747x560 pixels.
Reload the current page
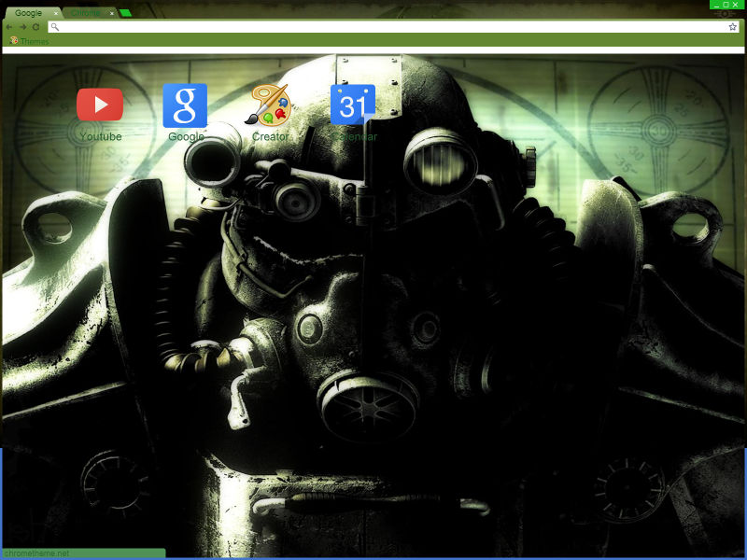[36, 27]
